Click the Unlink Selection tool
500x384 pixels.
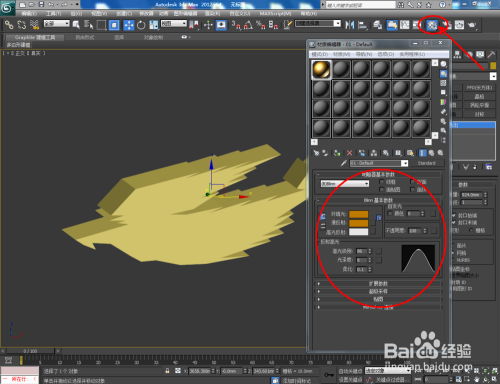(x=22, y=25)
